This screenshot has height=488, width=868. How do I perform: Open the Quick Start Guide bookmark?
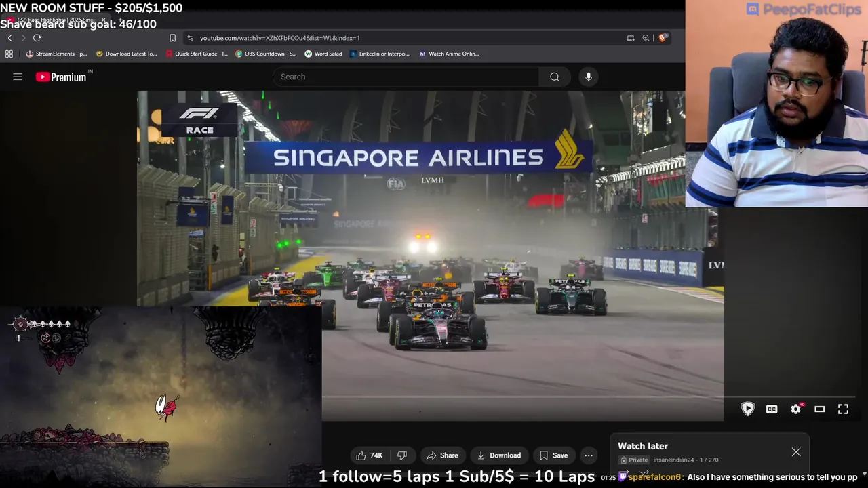tap(197, 54)
